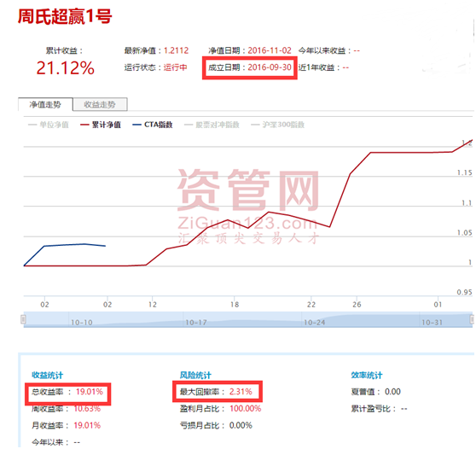Show the 股票对冲指数 legend series
This screenshot has width=476, height=449.
[212, 125]
